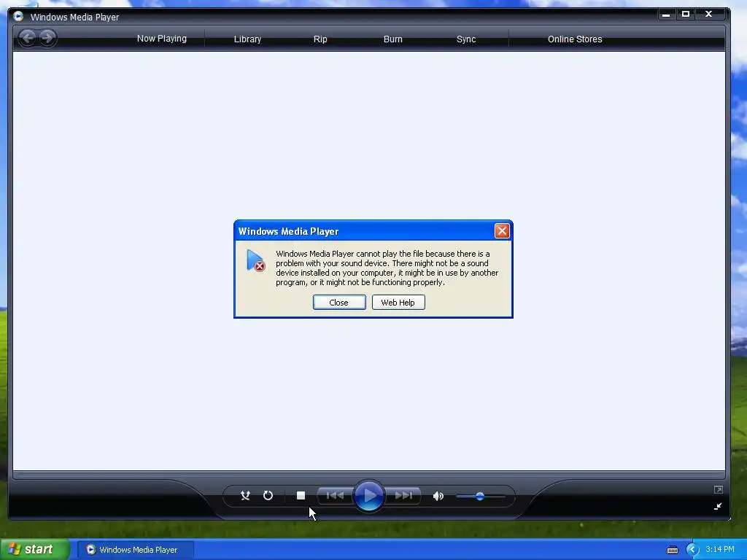Close the error dialog with red X
747x560 pixels.
[x=502, y=231]
